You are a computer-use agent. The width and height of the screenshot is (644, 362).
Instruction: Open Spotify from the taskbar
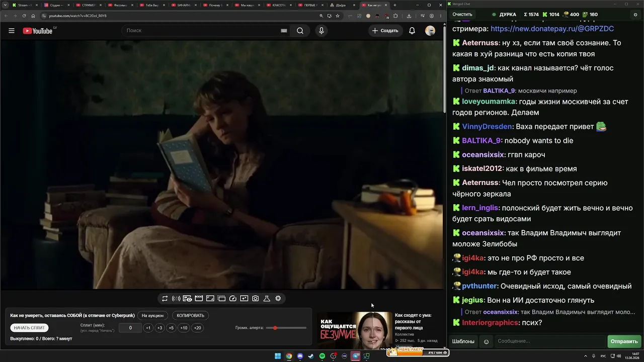pyautogui.click(x=322, y=356)
